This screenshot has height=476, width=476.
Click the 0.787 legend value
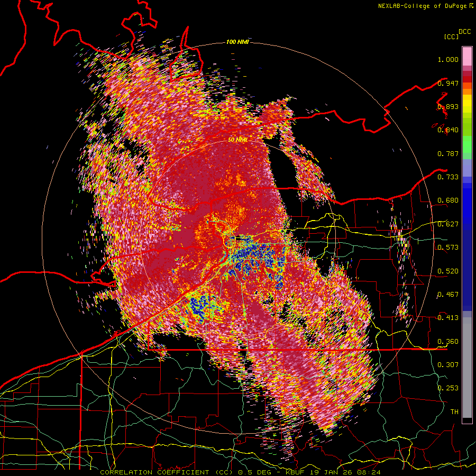pyautogui.click(x=448, y=153)
